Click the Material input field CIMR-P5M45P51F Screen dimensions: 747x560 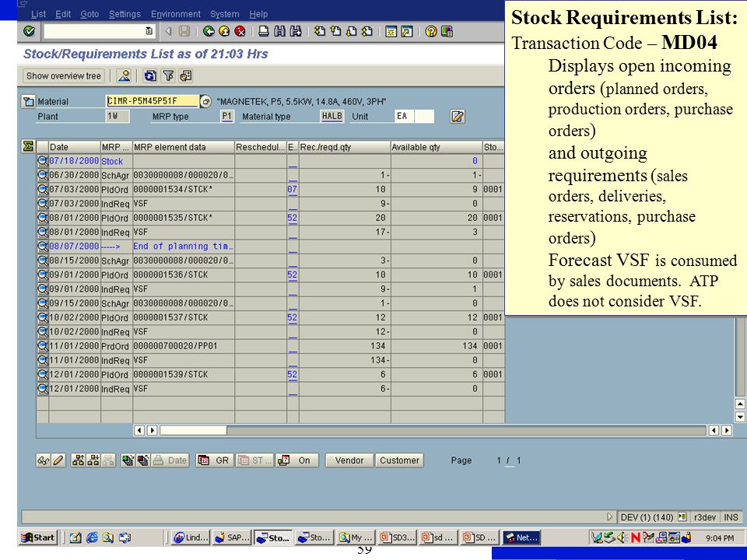(152, 101)
